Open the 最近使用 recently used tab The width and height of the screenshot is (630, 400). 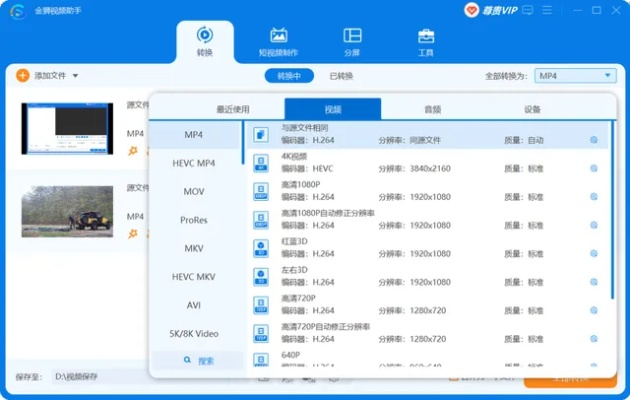pyautogui.click(x=232, y=109)
